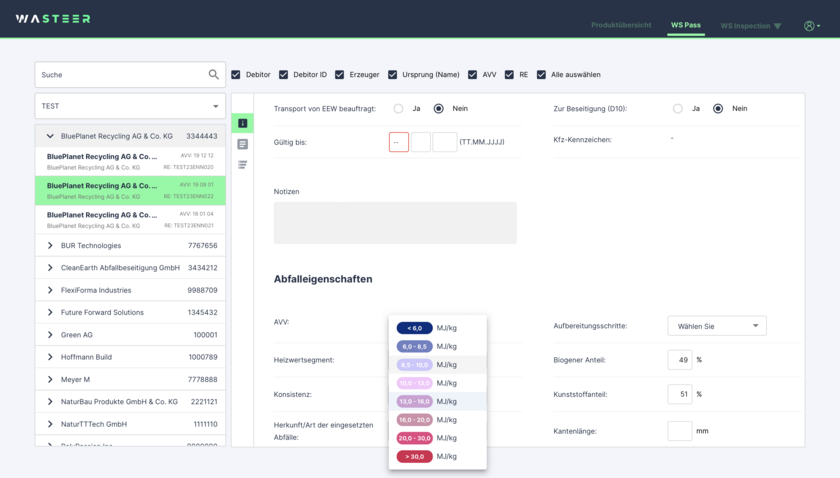Click the Heizwertsegment label

(x=304, y=360)
